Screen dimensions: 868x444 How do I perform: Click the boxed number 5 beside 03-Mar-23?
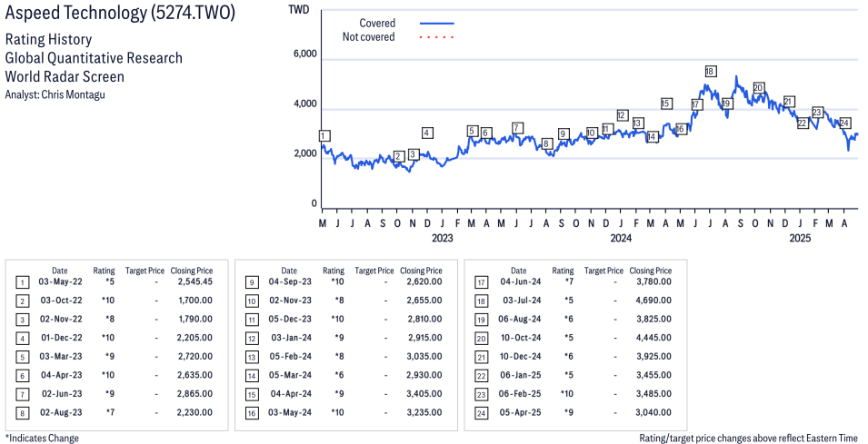click(22, 358)
